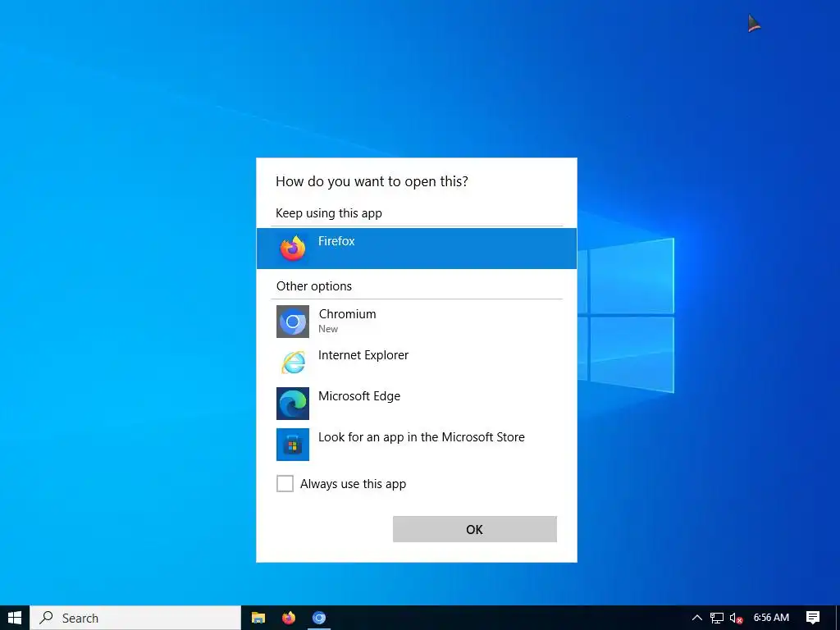Screen dimensions: 840x630
Task: Click the New label under Chromium
Action: (328, 329)
